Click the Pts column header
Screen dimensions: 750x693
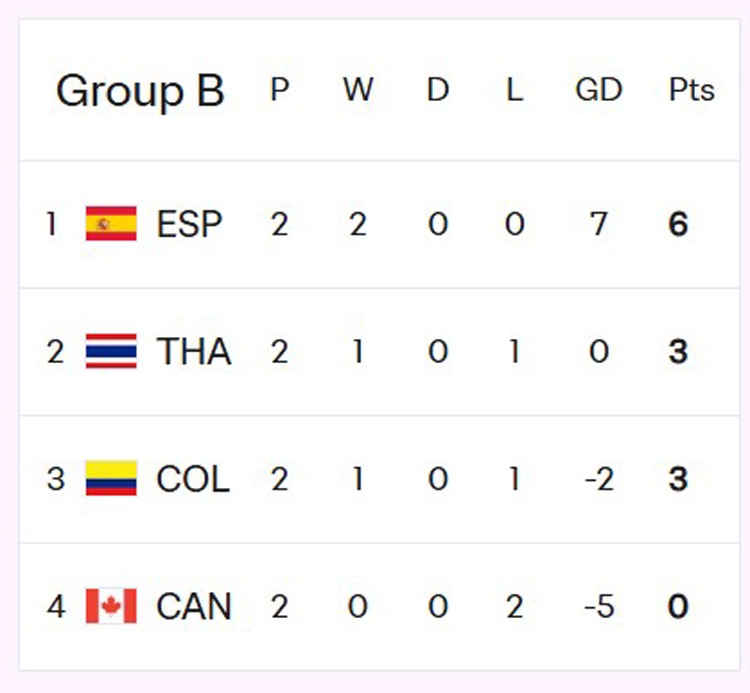point(691,91)
